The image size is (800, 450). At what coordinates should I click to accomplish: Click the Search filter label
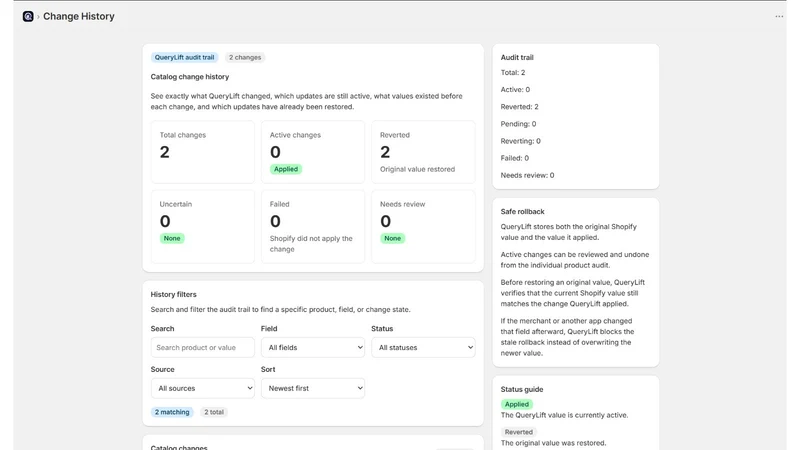(x=162, y=329)
